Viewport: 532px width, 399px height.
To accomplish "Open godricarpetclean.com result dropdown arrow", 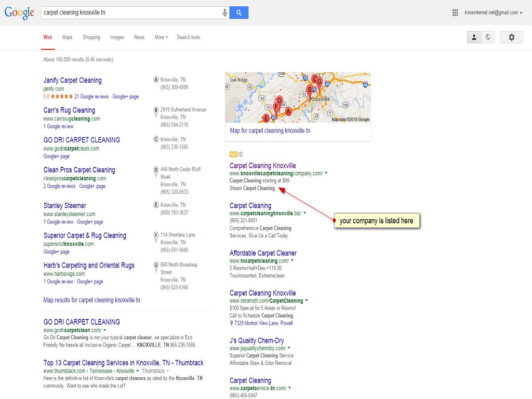I will (x=104, y=330).
